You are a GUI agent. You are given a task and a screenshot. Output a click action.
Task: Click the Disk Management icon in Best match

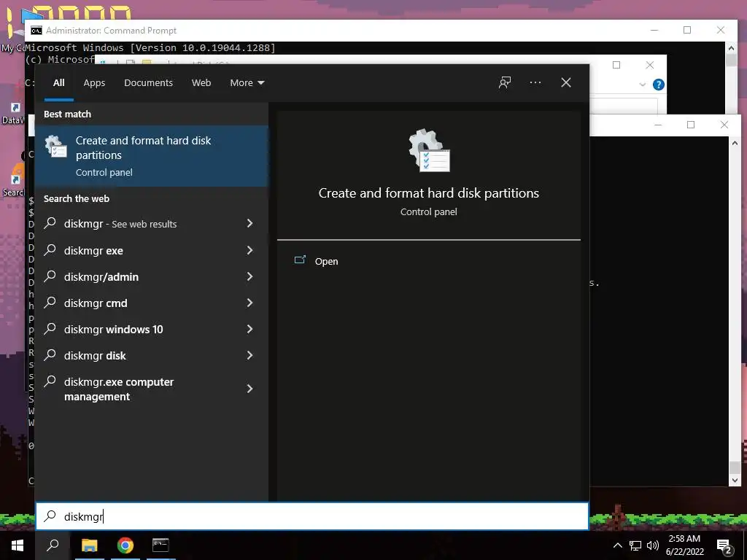pos(55,146)
